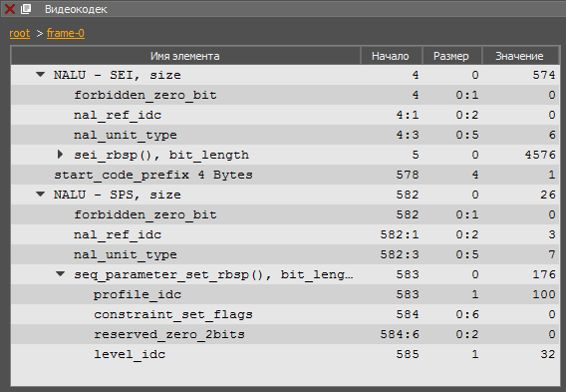Click value 26 of NALU SPS
566x392 pixels.
click(548, 195)
